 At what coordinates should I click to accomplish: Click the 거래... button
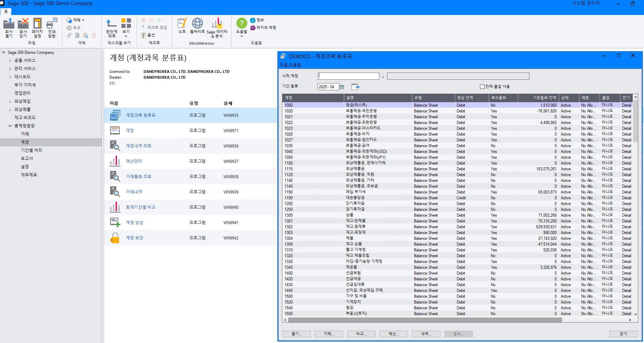click(329, 334)
